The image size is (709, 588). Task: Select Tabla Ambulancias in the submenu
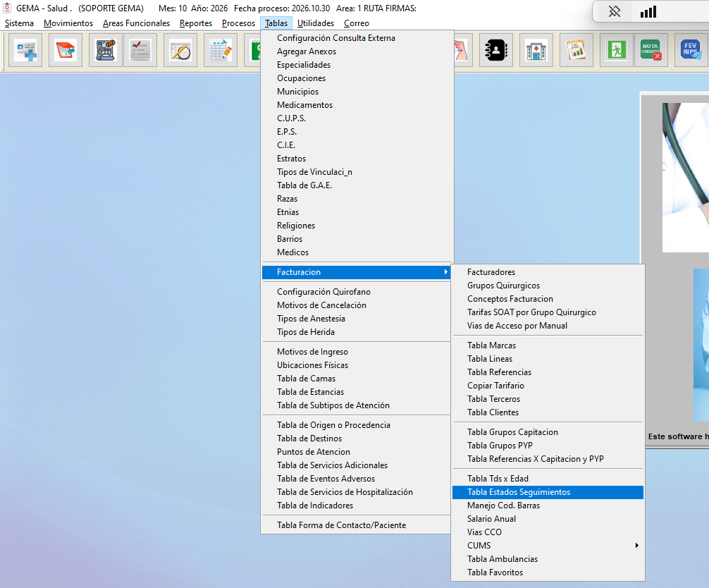tap(503, 559)
